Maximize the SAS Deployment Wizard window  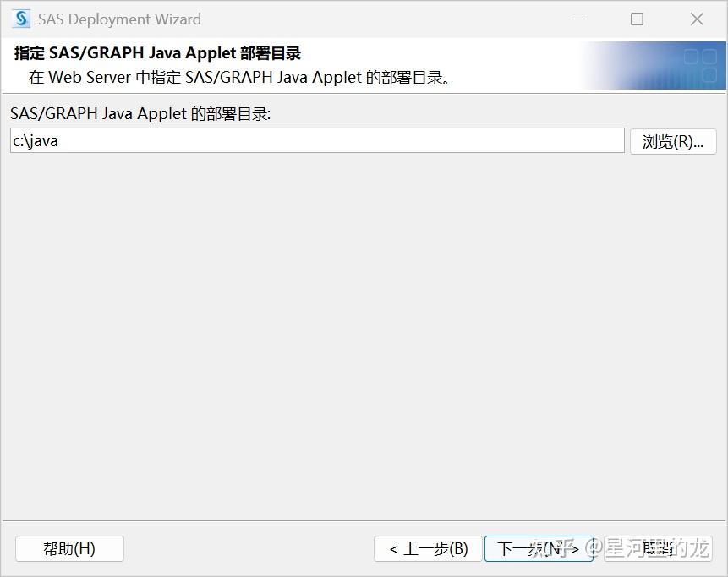(x=637, y=19)
